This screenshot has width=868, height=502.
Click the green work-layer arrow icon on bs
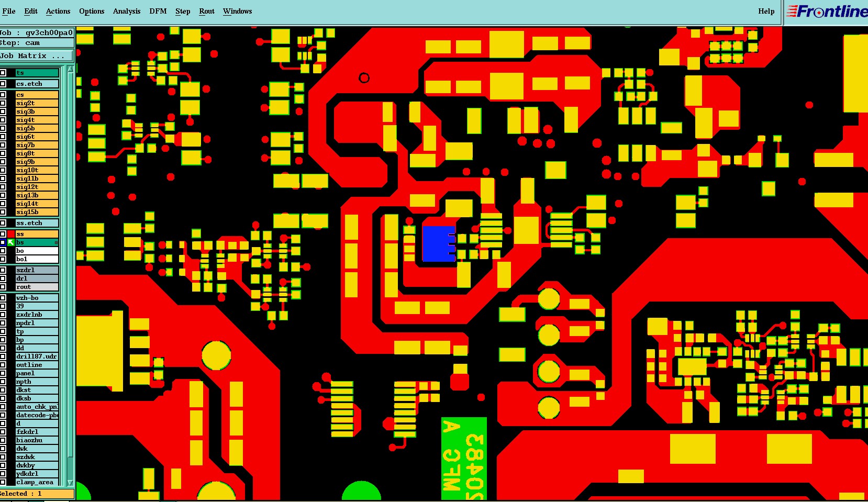tap(10, 242)
